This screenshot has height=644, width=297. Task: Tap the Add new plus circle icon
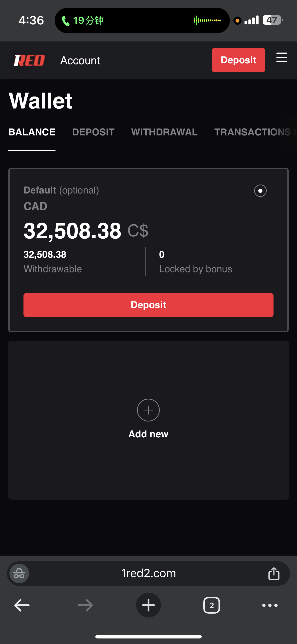click(148, 410)
